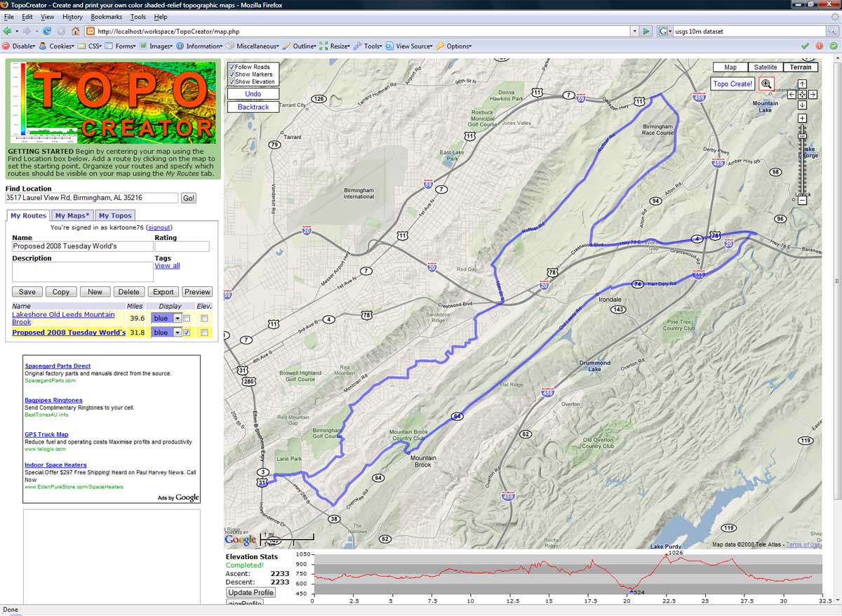The height and width of the screenshot is (616, 842).
Task: Open the Edit menu
Action: pos(27,17)
